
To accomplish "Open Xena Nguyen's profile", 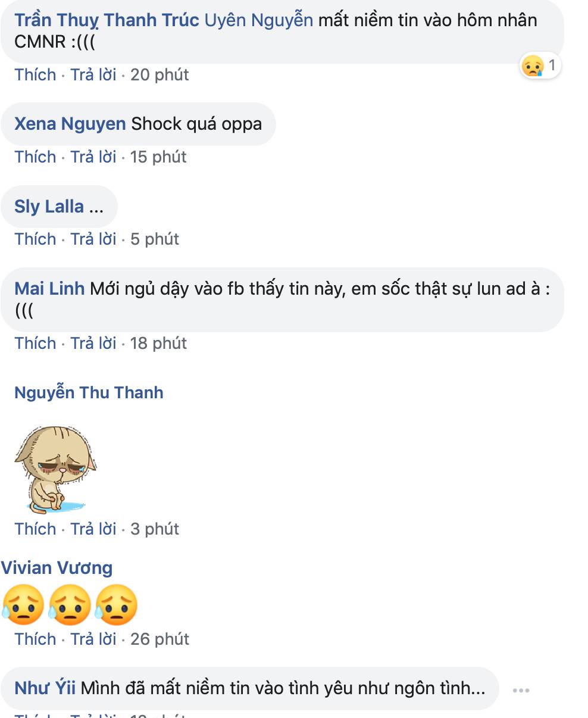I will point(70,124).
